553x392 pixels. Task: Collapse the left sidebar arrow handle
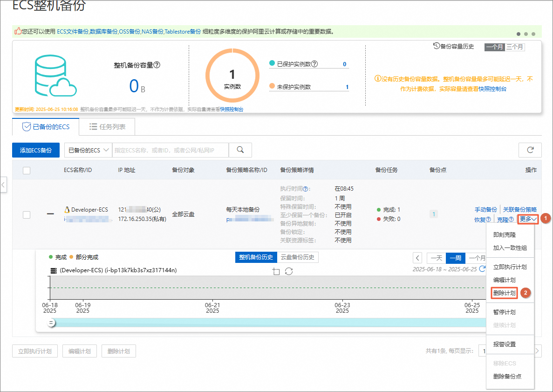click(x=3, y=185)
